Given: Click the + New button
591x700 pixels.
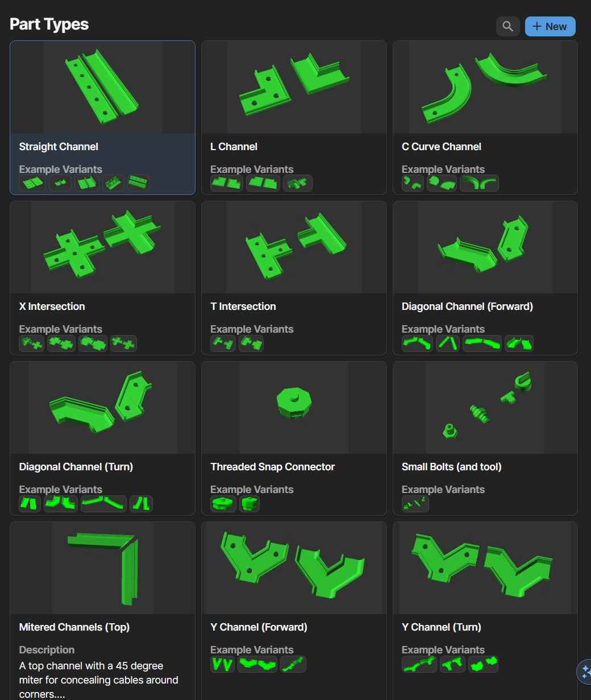Looking at the screenshot, I should click(550, 26).
